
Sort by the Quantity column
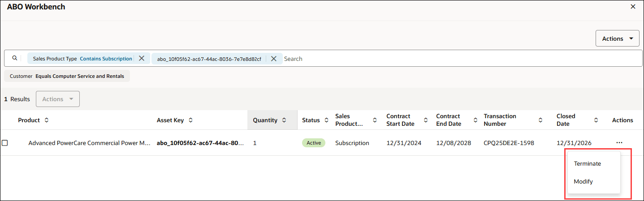(284, 120)
